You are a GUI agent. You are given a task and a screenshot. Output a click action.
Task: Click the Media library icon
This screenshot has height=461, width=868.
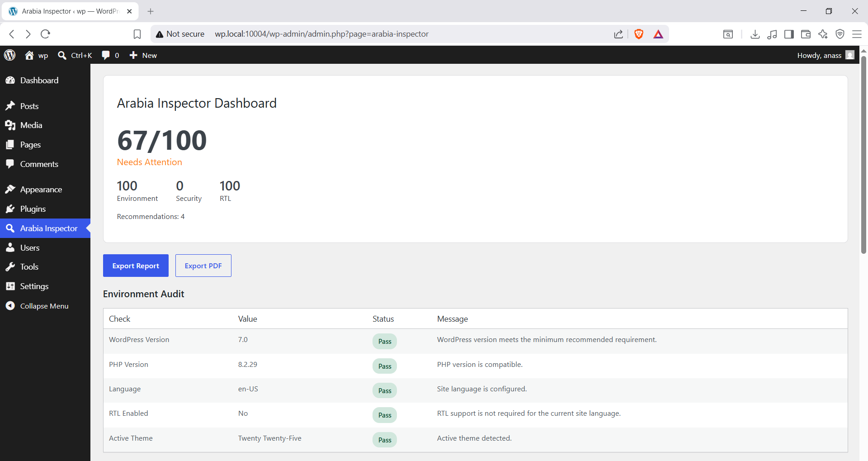[10, 125]
